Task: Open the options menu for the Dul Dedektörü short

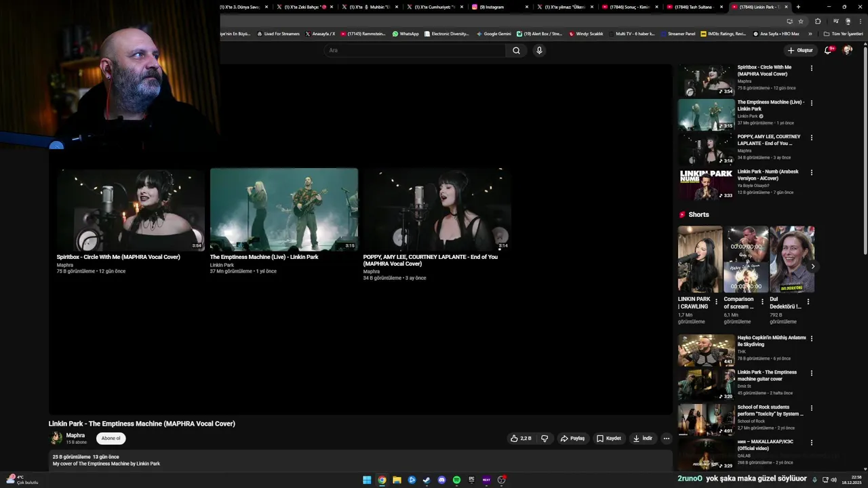Action: [x=808, y=302]
